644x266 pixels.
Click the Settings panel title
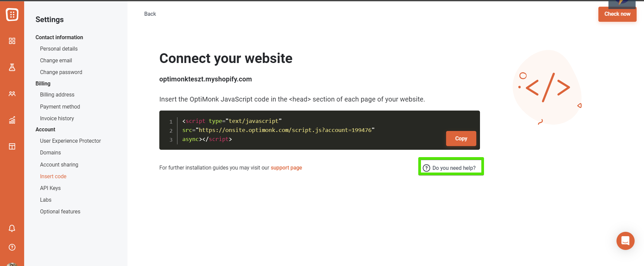pos(50,19)
